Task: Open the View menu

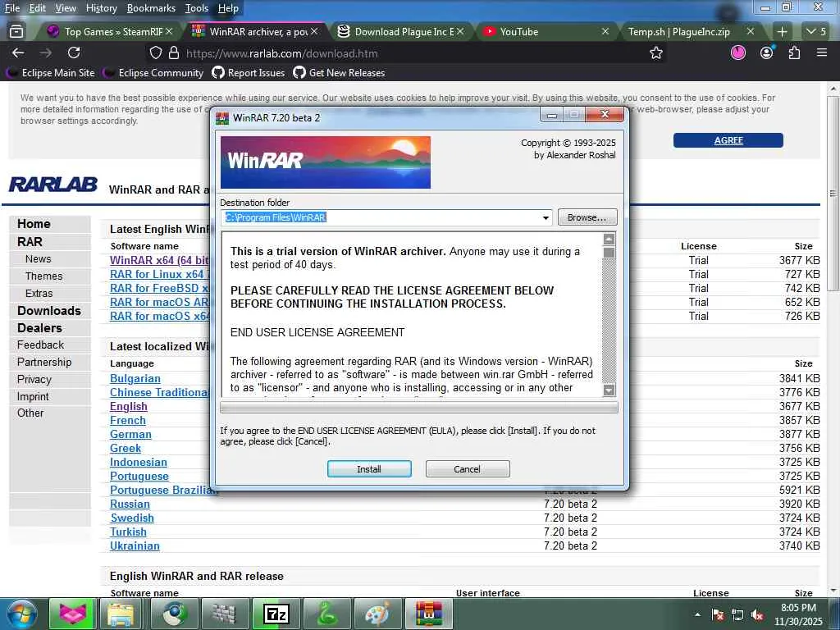Action: coord(66,8)
